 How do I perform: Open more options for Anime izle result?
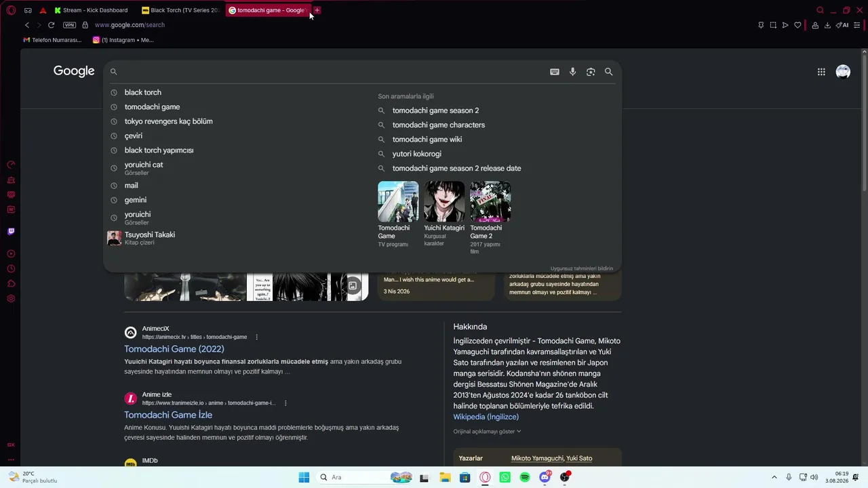(285, 403)
